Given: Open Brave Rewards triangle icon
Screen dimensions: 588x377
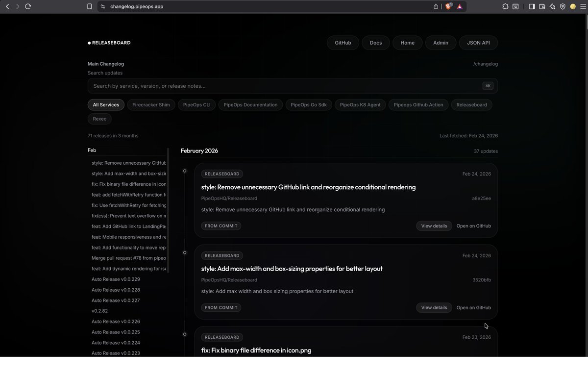Looking at the screenshot, I should (x=460, y=6).
